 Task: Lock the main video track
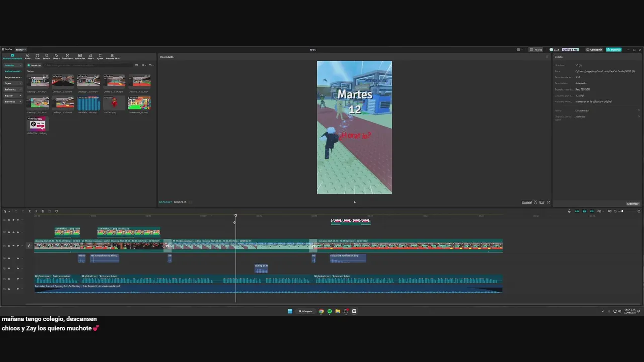(9, 246)
